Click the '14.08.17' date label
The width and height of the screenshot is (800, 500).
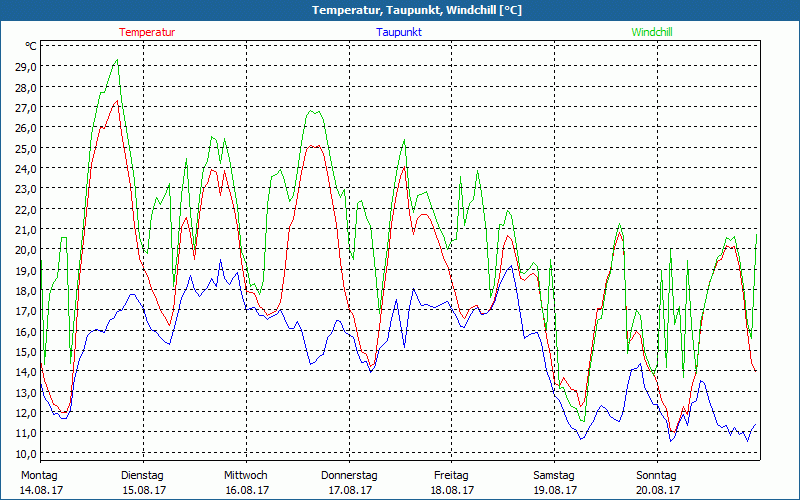coord(41,490)
